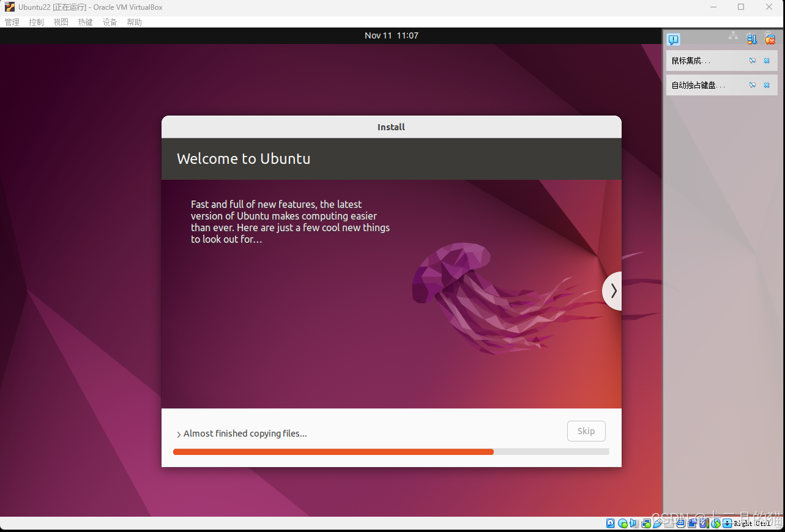785x532 pixels.
Task: Click the Skip button in installer
Action: [x=586, y=431]
